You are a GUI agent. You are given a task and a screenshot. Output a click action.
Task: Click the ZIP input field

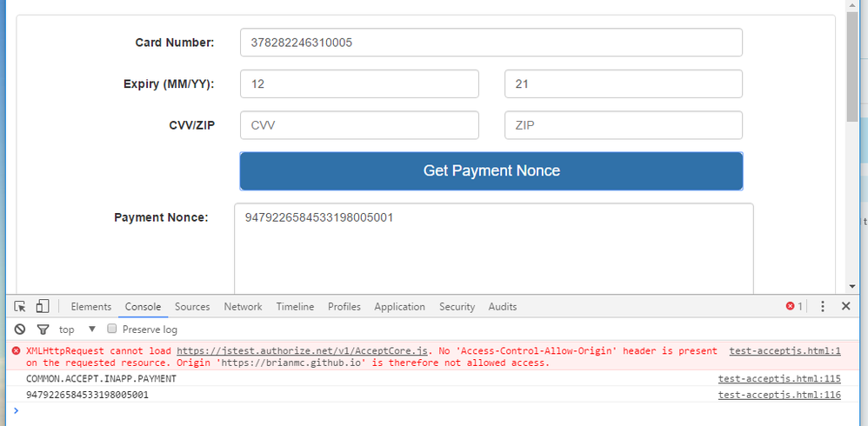(x=623, y=125)
